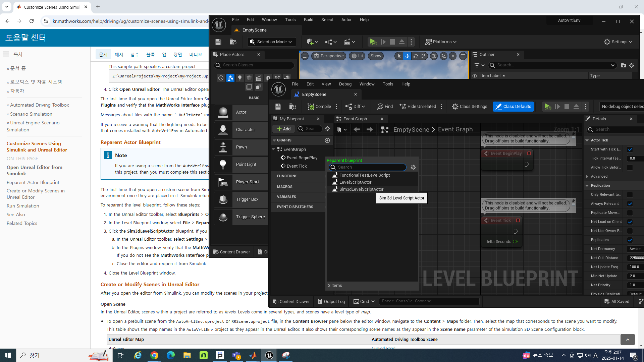The image size is (644, 362).
Task: Open Class Settings gear icon
Action: coord(455,107)
